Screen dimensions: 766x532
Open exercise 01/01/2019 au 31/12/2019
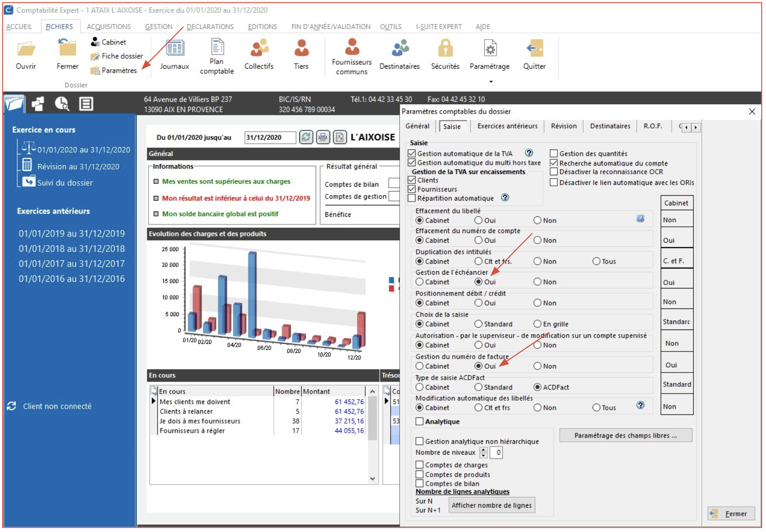[x=72, y=234]
